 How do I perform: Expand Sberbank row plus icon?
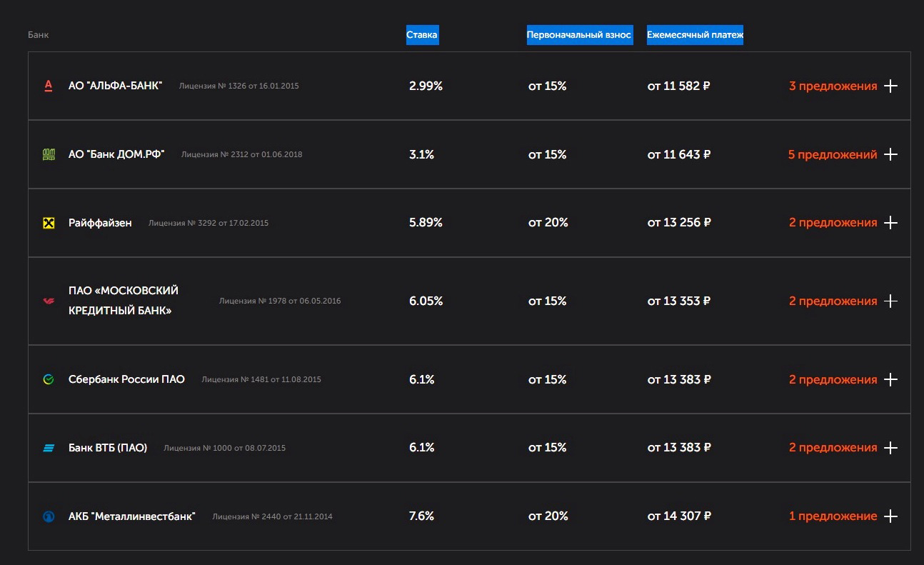click(x=890, y=379)
